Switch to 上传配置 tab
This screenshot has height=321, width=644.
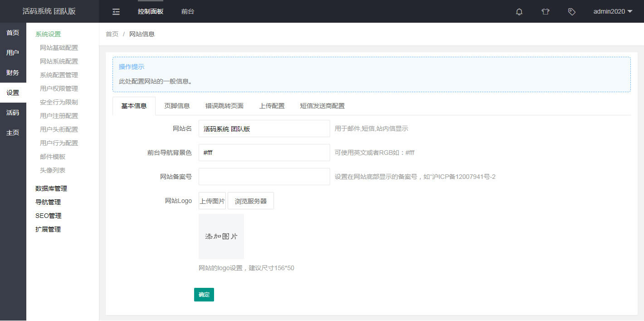point(272,106)
